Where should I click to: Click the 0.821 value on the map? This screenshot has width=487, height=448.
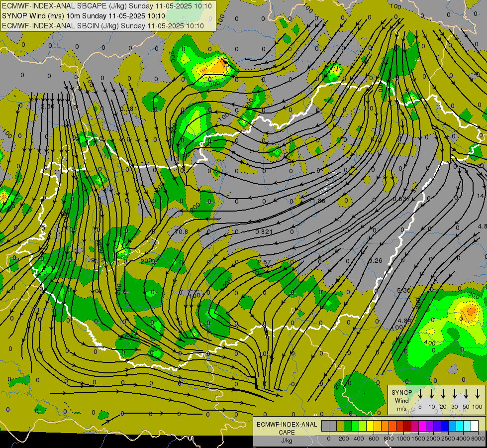264,231
